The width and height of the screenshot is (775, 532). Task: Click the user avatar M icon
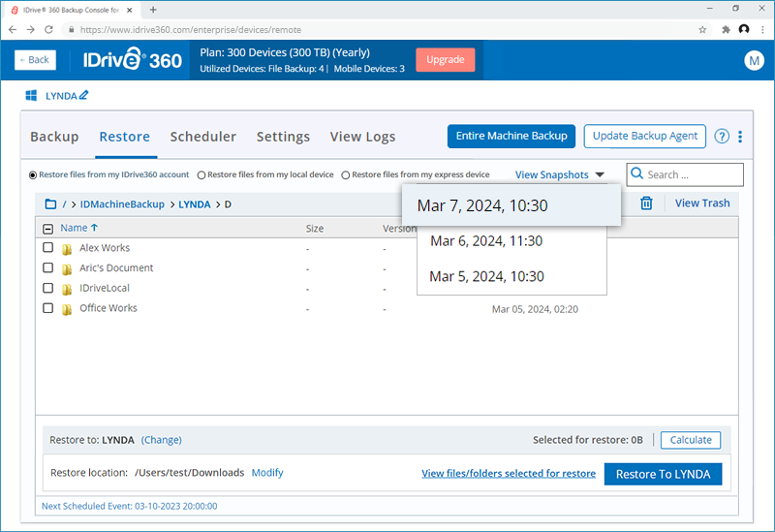coord(754,60)
